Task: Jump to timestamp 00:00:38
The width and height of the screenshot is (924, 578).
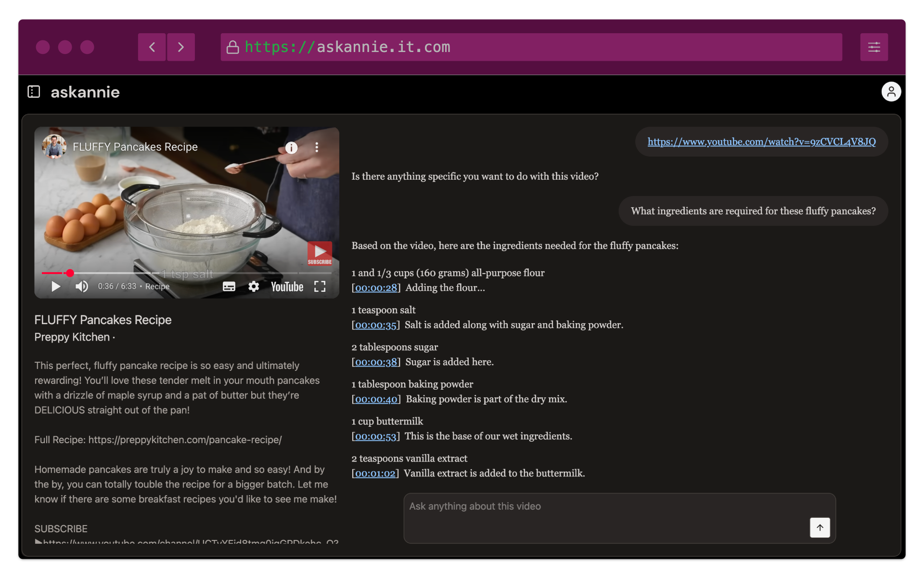Action: (376, 362)
